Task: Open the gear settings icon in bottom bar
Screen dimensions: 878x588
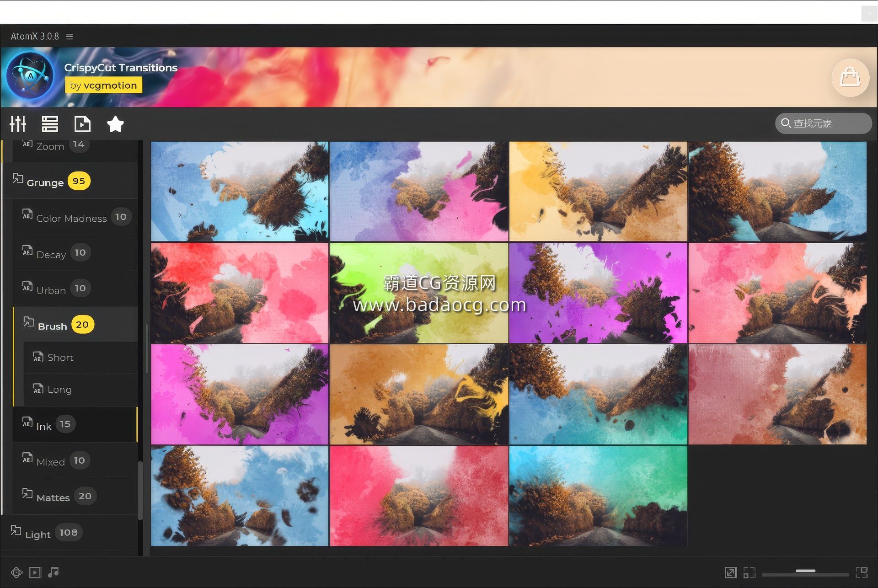Action: (x=16, y=572)
